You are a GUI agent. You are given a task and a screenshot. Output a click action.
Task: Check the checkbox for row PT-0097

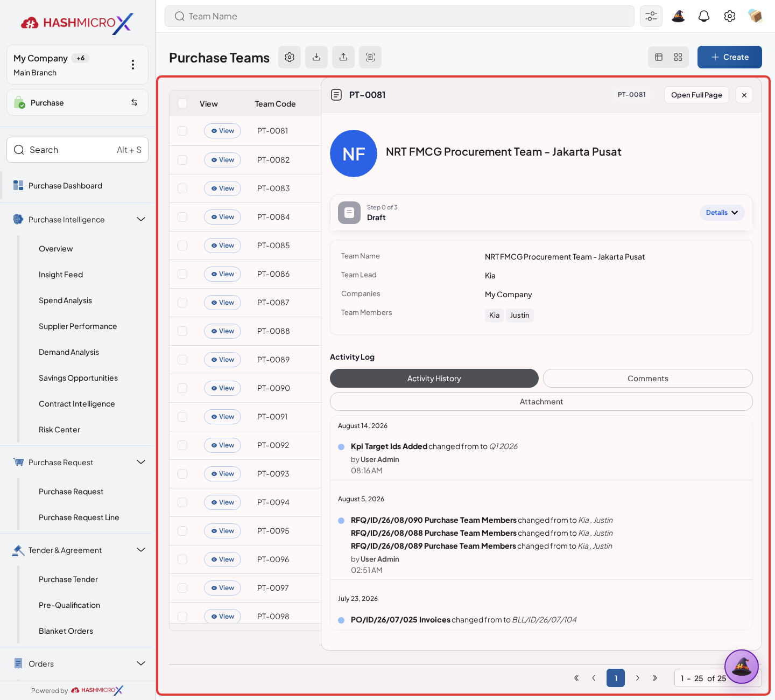182,588
